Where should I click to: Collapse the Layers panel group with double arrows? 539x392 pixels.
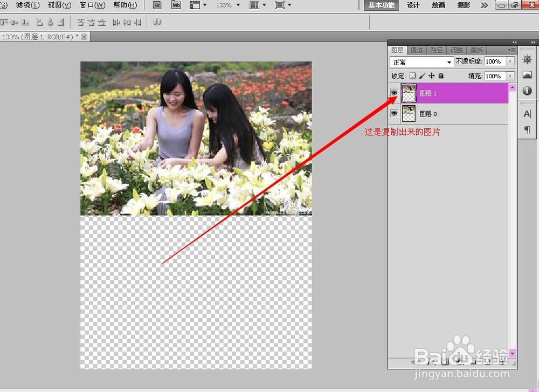pyautogui.click(x=514, y=42)
